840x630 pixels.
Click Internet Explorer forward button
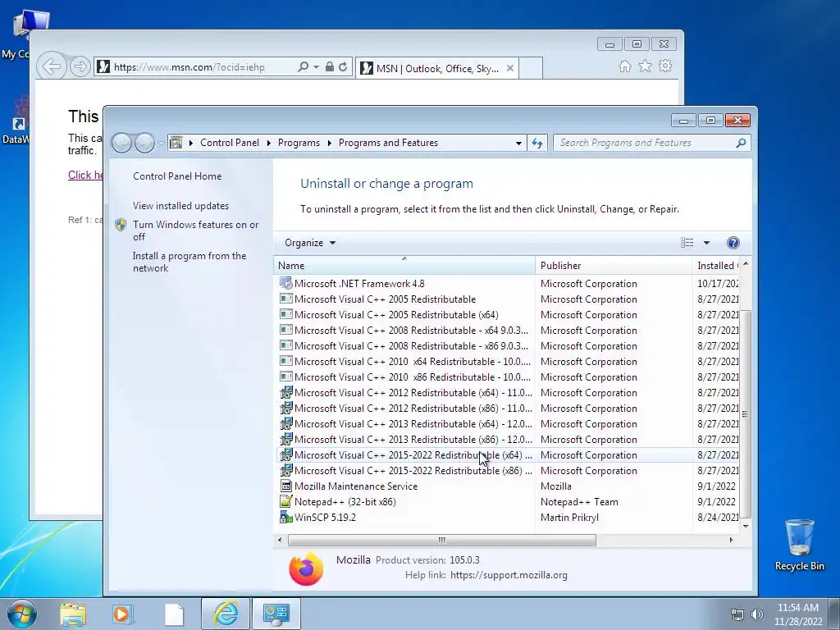point(80,67)
